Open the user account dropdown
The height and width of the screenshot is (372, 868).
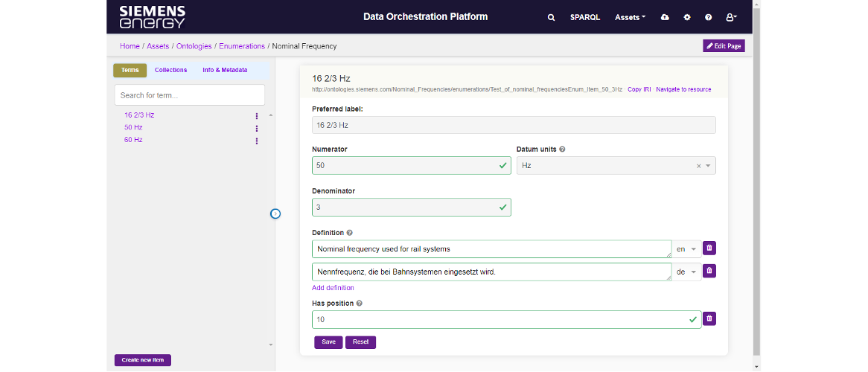pos(731,17)
